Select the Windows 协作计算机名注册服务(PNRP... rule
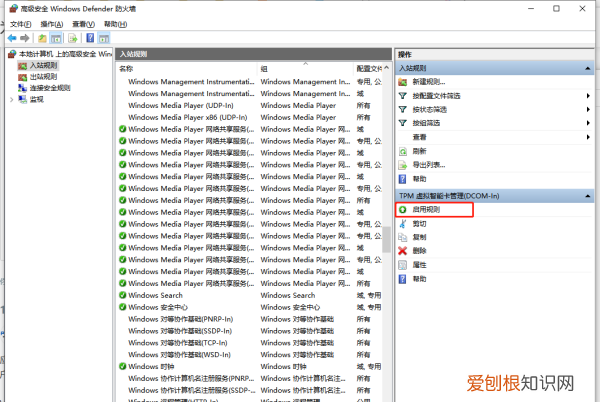600x402 pixels. [x=191, y=378]
